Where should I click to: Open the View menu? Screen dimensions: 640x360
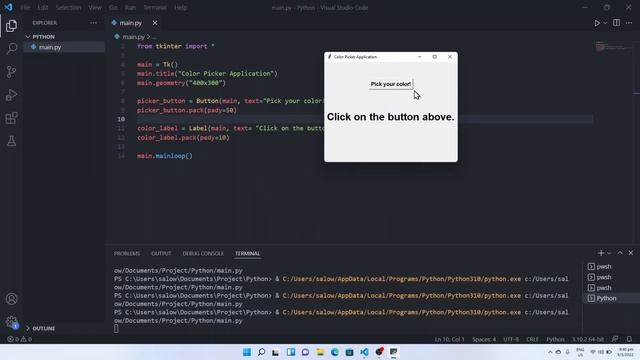coord(95,7)
